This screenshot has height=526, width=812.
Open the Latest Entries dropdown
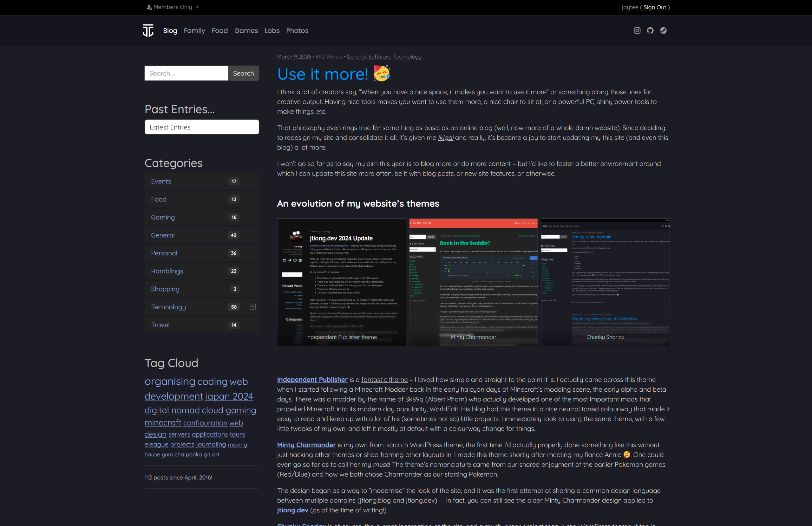[x=202, y=127]
